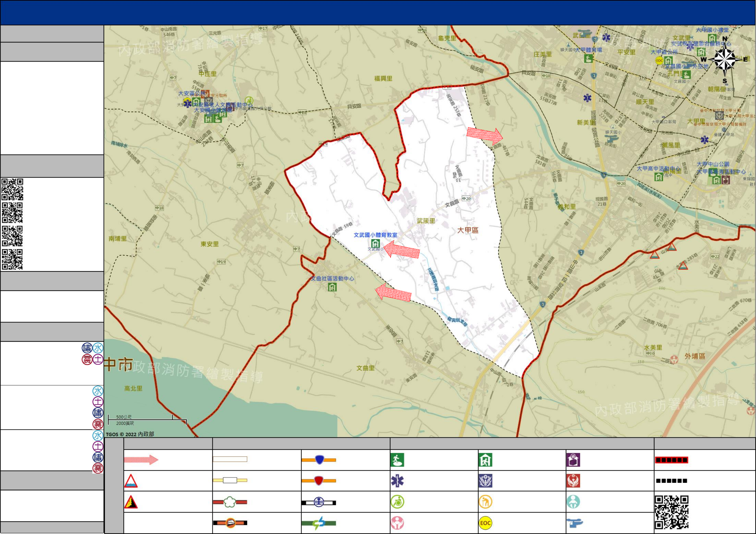Select the red dashed district boundary legend swatch
The width and height of the screenshot is (756, 534).
[671, 460]
